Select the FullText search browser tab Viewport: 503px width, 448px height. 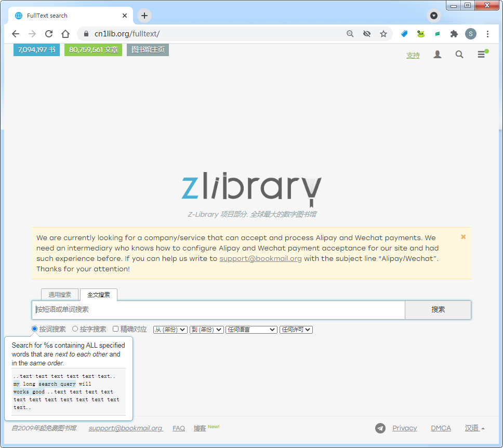(x=71, y=16)
